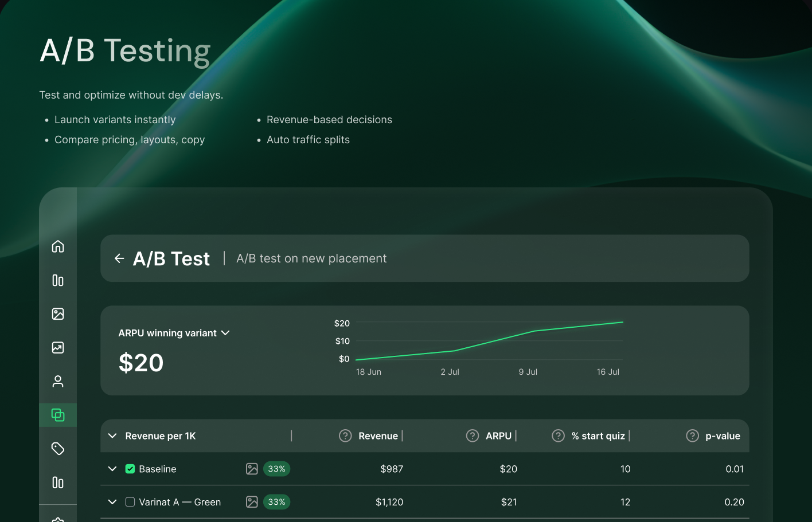Click the Revenue column header
812x522 pixels.
click(x=378, y=436)
